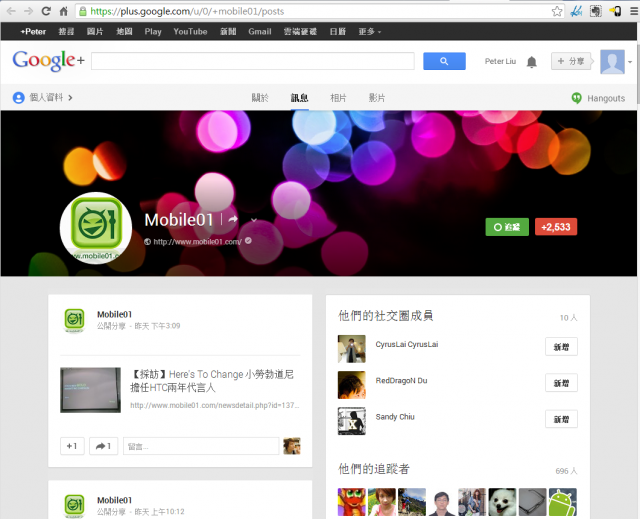Image resolution: width=640 pixels, height=519 pixels.
Task: Click the blue signature extension icon
Action: click(576, 11)
